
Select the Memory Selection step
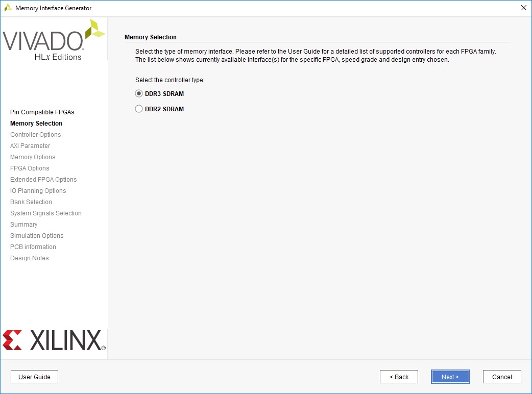pyautogui.click(x=36, y=124)
